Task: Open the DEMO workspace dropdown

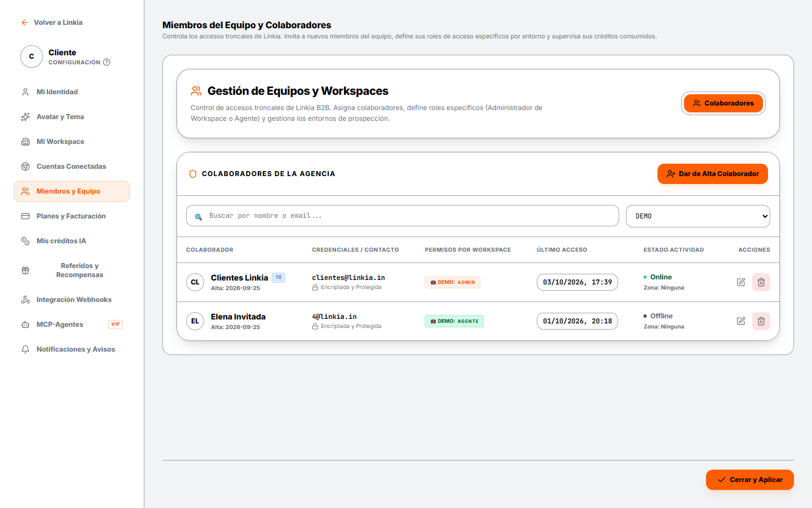Action: click(x=698, y=216)
